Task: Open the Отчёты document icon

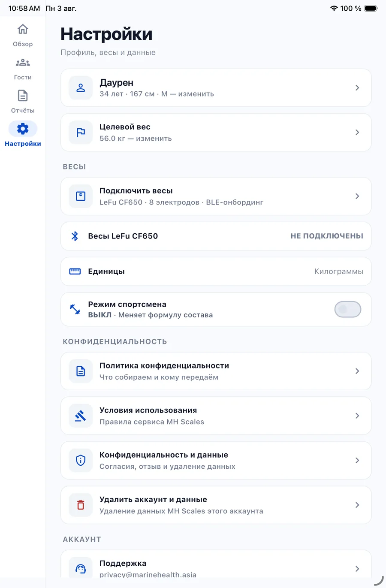Action: tap(23, 95)
